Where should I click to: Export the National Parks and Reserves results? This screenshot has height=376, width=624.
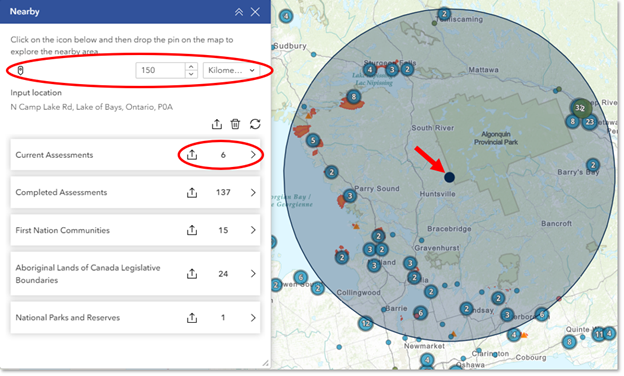pos(192,318)
